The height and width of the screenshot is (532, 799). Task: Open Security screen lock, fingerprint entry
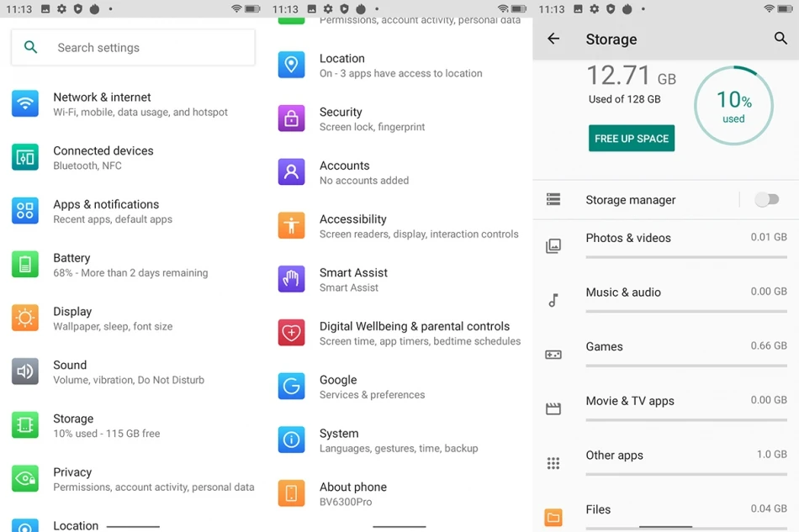coord(399,119)
